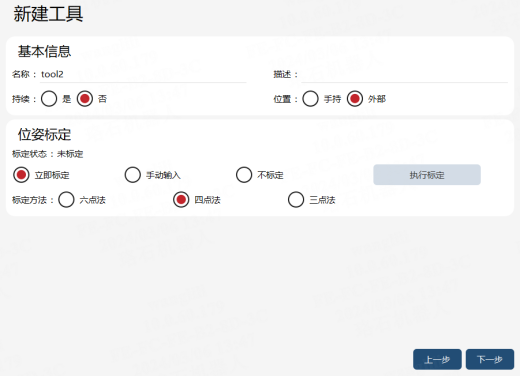520x376 pixels.
Task: Choose 手持 as the tool position
Action: click(310, 99)
